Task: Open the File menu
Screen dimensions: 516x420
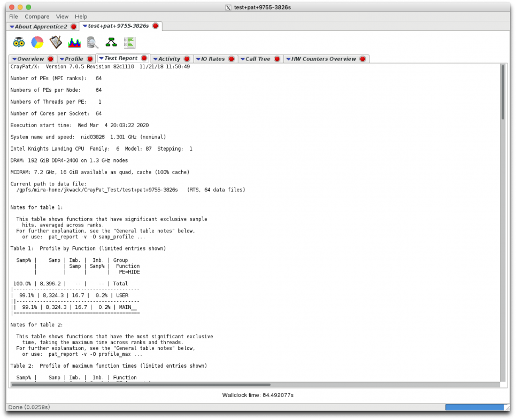Action: (x=13, y=17)
